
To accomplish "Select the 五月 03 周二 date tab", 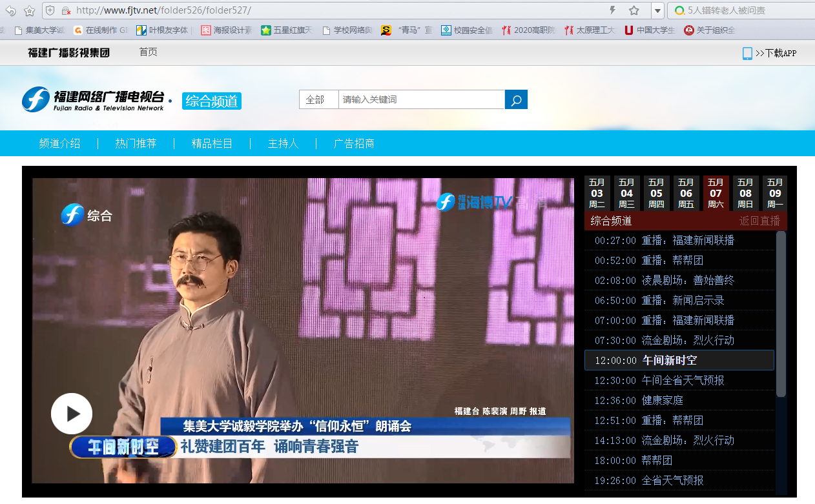I will click(597, 193).
